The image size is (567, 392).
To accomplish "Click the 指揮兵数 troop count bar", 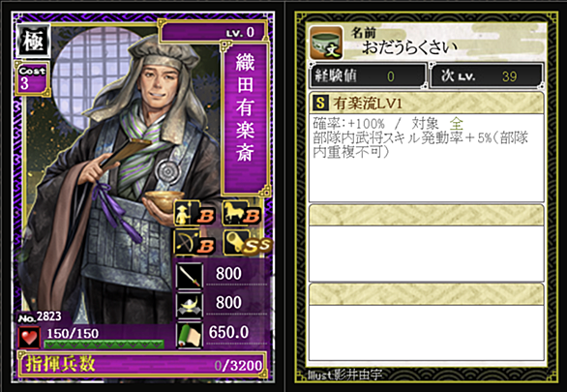I will coord(142,365).
